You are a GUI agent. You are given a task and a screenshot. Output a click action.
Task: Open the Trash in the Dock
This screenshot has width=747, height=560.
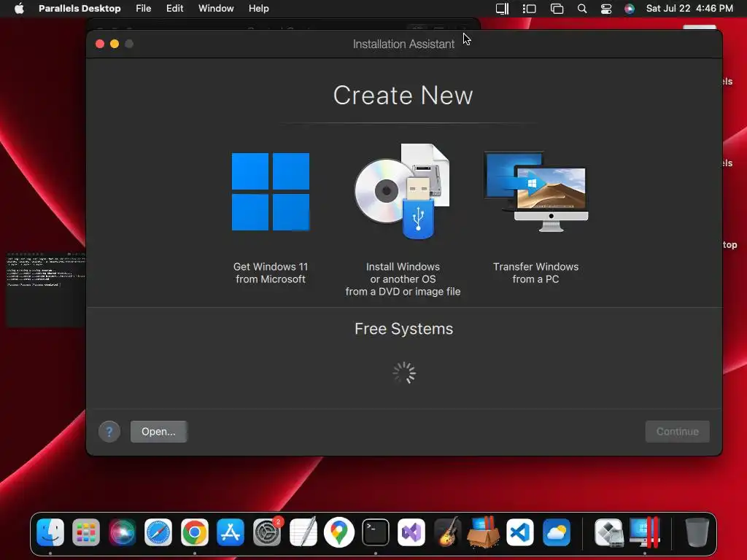[697, 532]
